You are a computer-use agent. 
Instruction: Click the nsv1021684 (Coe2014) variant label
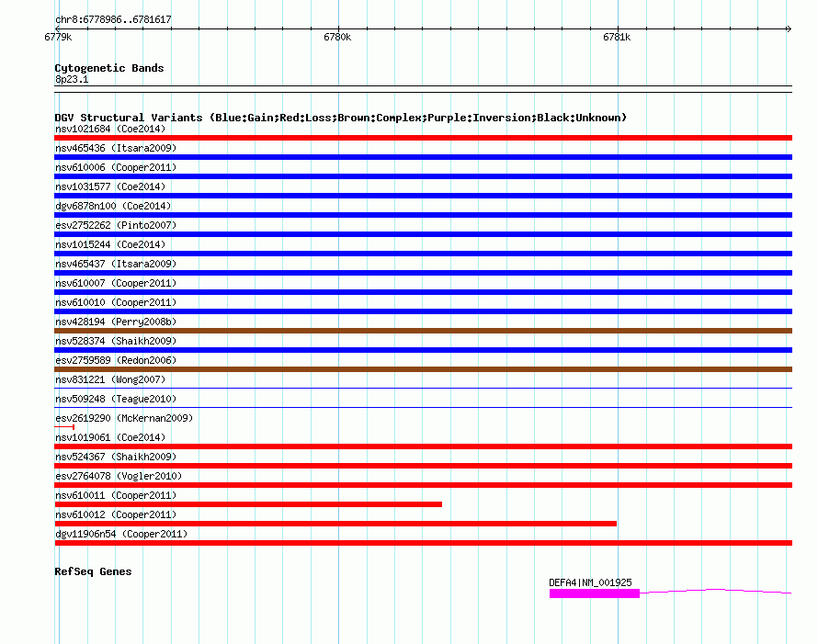click(x=110, y=129)
